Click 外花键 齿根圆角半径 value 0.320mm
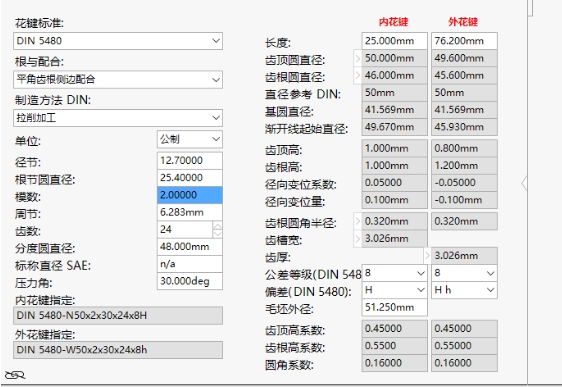The image size is (562, 387). [x=464, y=221]
